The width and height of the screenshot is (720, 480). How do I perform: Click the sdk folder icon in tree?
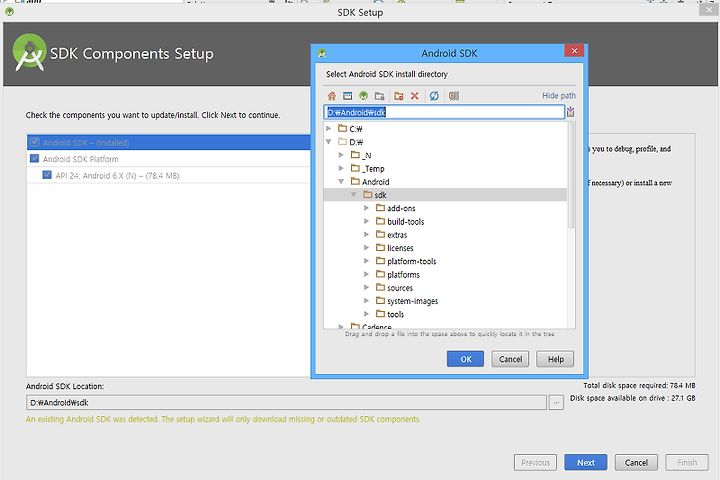pyautogui.click(x=368, y=195)
